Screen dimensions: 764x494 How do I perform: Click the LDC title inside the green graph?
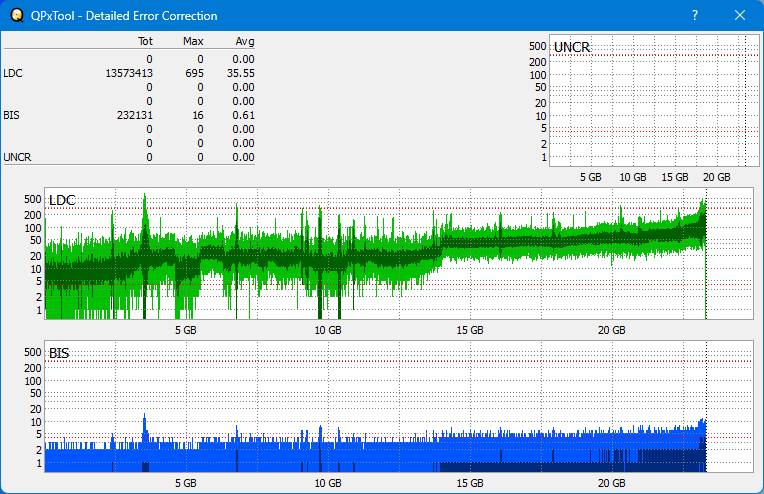tap(61, 201)
